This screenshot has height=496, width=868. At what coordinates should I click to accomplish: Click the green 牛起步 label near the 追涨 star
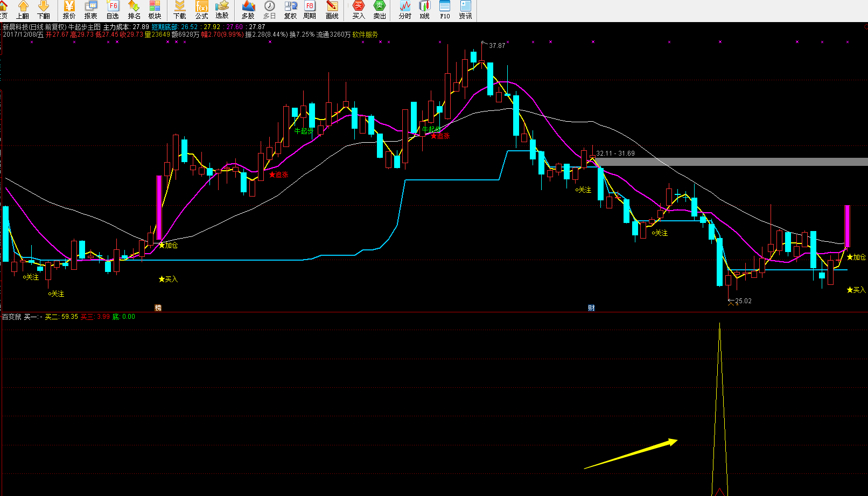click(x=431, y=129)
